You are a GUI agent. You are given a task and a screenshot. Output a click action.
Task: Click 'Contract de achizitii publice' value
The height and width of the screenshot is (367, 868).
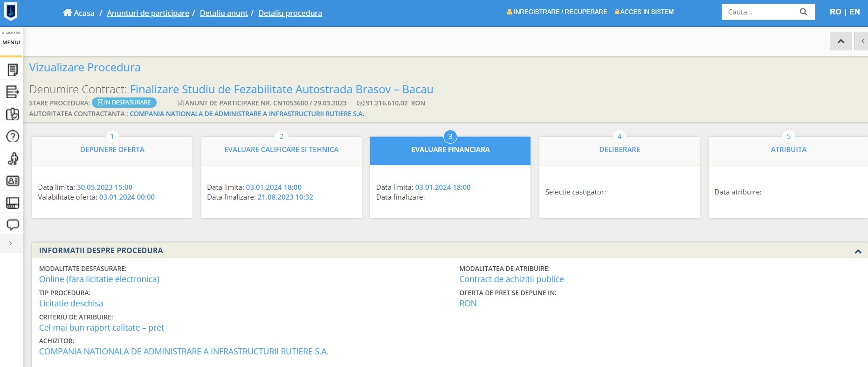click(x=511, y=279)
